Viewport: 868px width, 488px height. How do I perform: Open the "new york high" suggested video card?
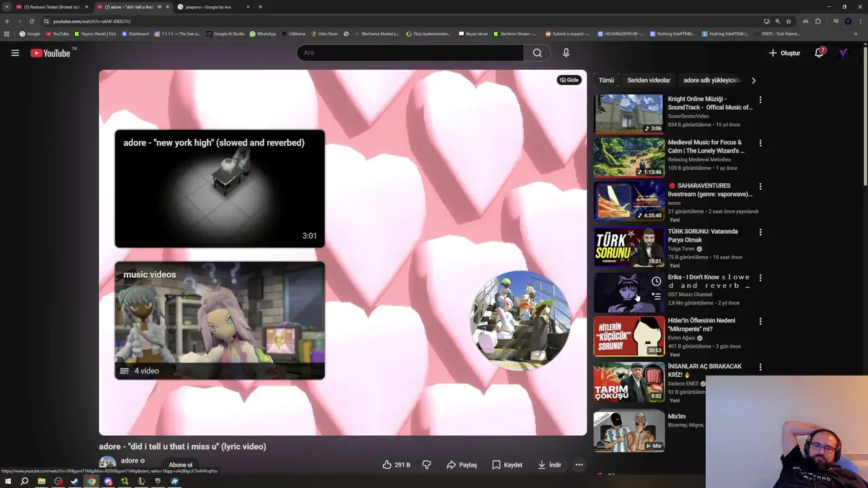(x=220, y=188)
